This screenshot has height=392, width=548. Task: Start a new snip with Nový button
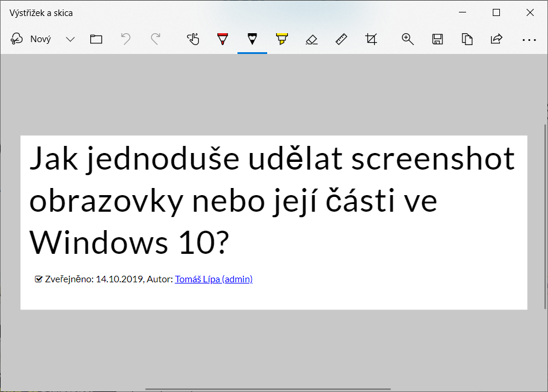[31, 39]
